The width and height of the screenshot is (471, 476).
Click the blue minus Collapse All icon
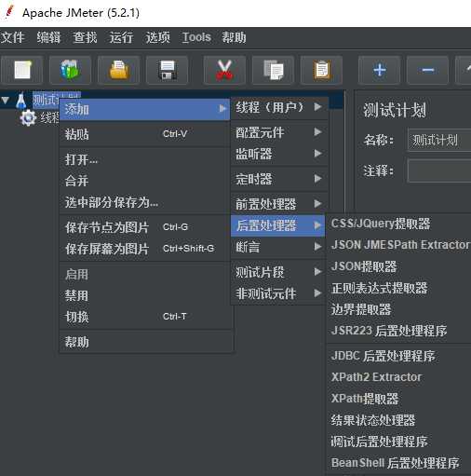[x=427, y=70]
